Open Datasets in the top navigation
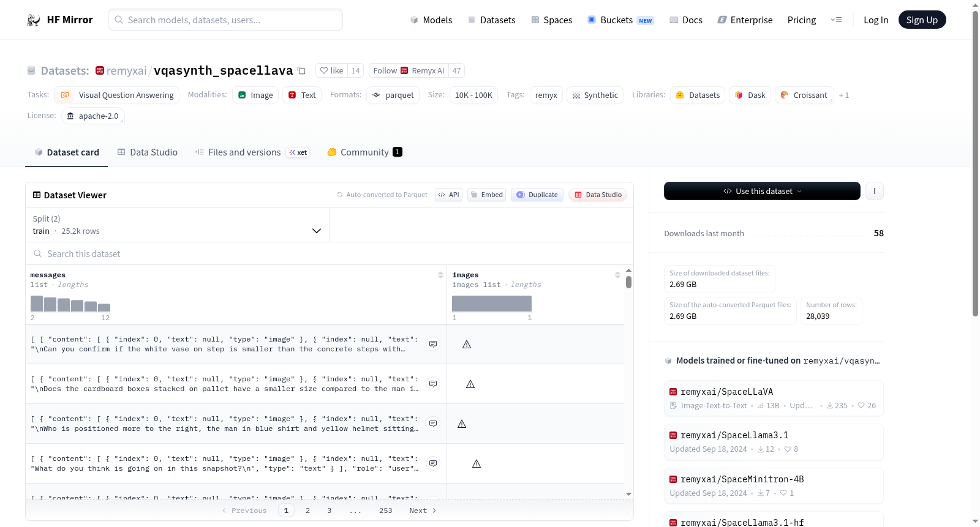The height and width of the screenshot is (527, 980). pyautogui.click(x=491, y=20)
